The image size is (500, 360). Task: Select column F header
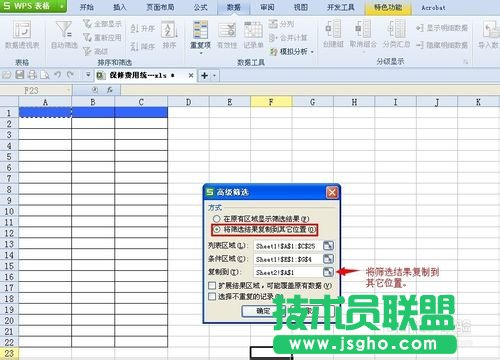[271, 102]
